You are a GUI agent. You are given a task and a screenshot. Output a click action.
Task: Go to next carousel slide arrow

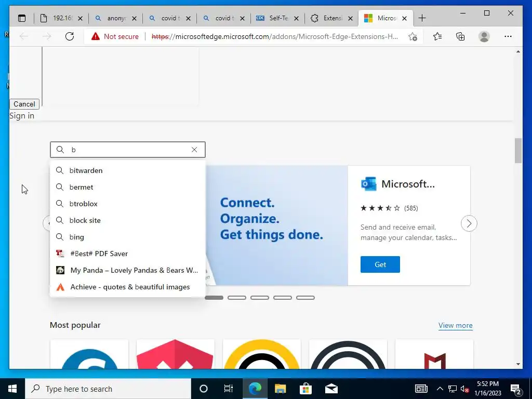469,223
